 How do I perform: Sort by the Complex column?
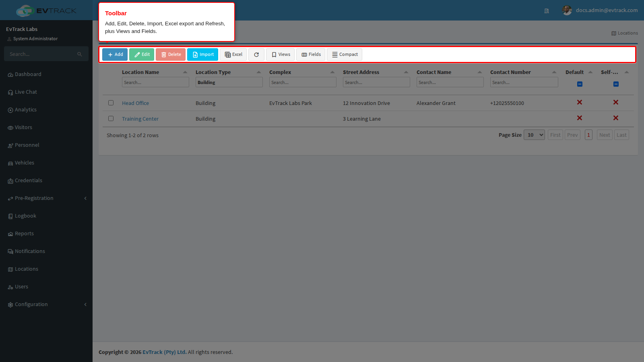tap(302, 72)
